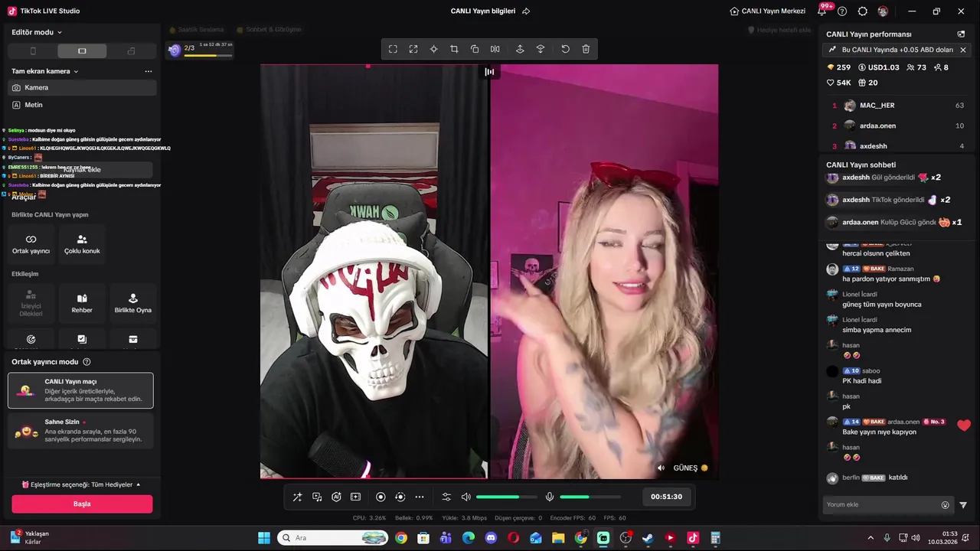Open CANLI Yayın bilgileri title
The height and width of the screenshot is (551, 980).
tap(483, 11)
